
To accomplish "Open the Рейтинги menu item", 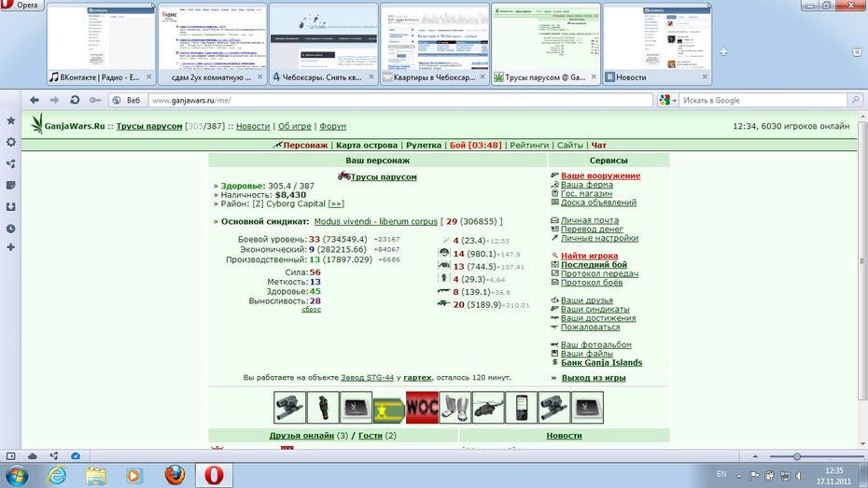I will [529, 145].
